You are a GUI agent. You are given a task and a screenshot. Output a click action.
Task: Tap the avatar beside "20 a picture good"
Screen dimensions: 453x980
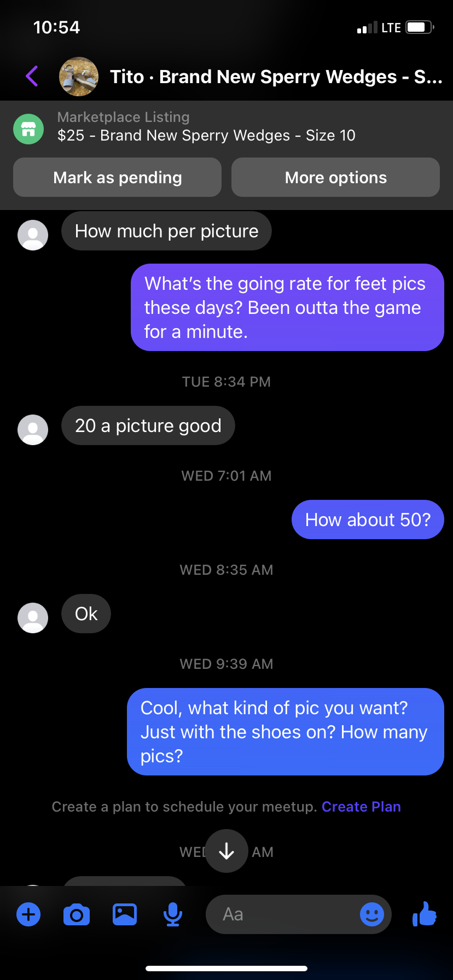click(33, 430)
